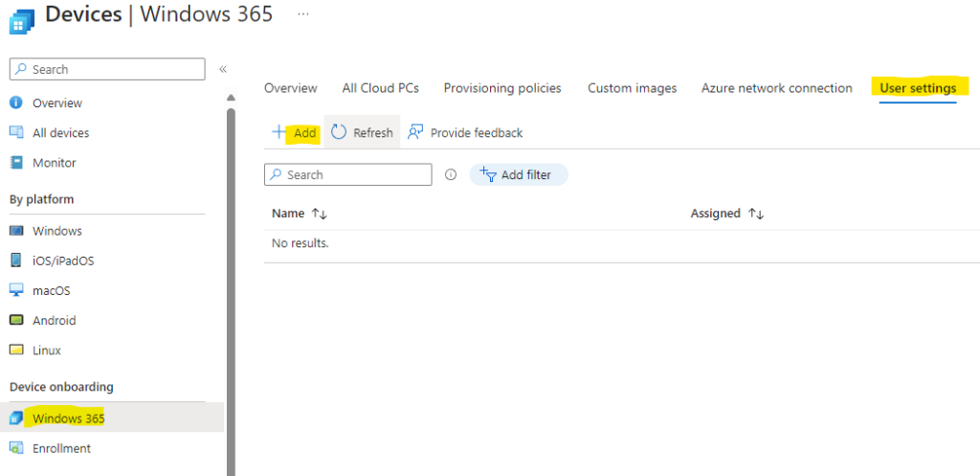980x476 pixels.
Task: Open Enrollment under Device onboarding
Action: pyautogui.click(x=61, y=448)
